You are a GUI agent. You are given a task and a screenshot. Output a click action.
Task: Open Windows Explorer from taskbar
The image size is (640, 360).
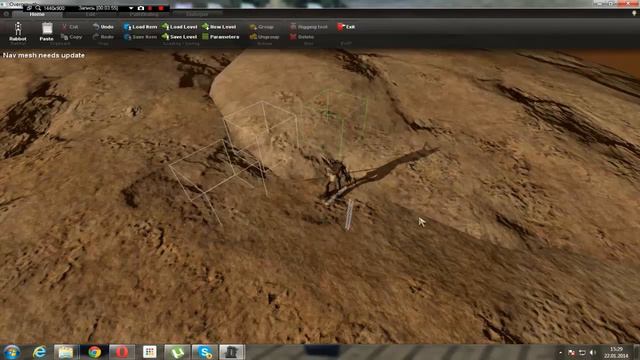[66, 352]
